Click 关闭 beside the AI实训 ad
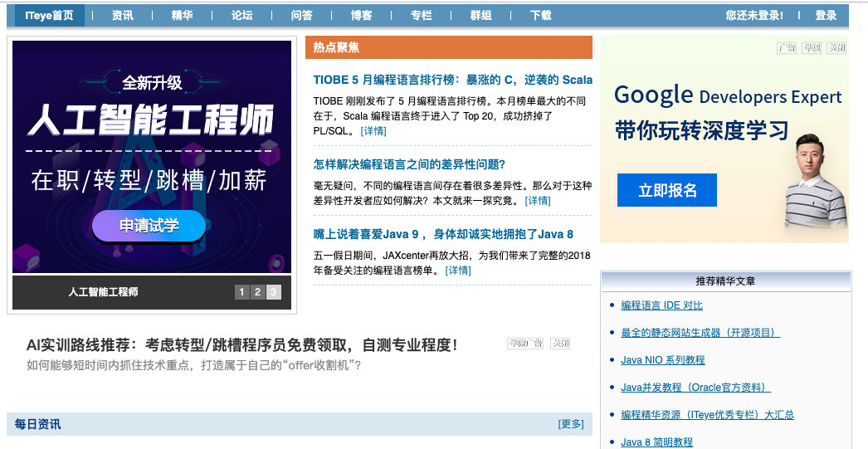 pyautogui.click(x=560, y=344)
